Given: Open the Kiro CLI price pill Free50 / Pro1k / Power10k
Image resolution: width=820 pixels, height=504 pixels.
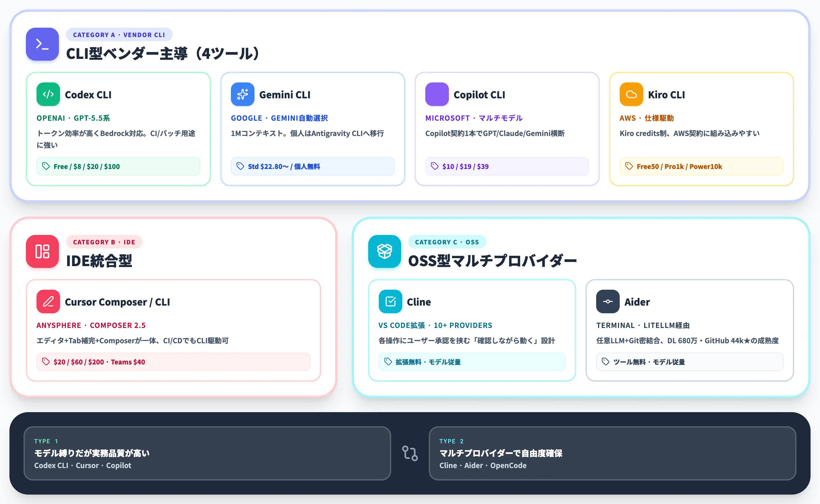Looking at the screenshot, I should pos(701,166).
